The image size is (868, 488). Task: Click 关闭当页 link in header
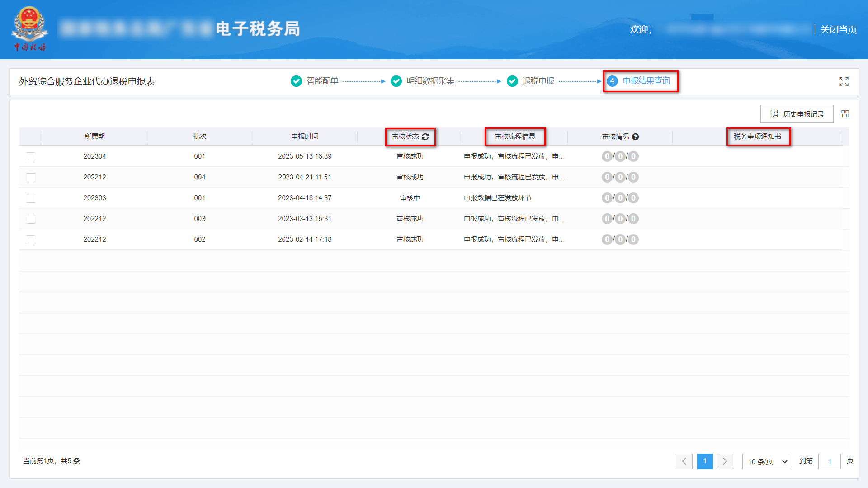(x=838, y=29)
